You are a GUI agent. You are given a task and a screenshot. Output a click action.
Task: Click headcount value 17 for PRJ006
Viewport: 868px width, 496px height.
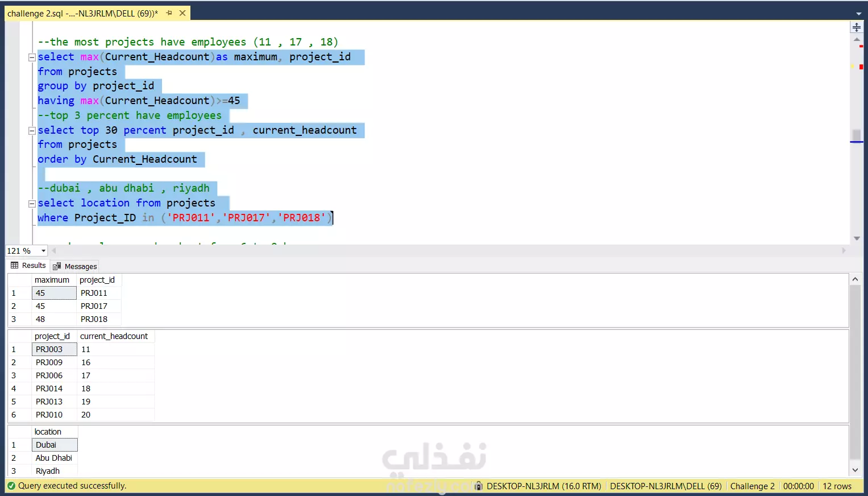point(115,375)
